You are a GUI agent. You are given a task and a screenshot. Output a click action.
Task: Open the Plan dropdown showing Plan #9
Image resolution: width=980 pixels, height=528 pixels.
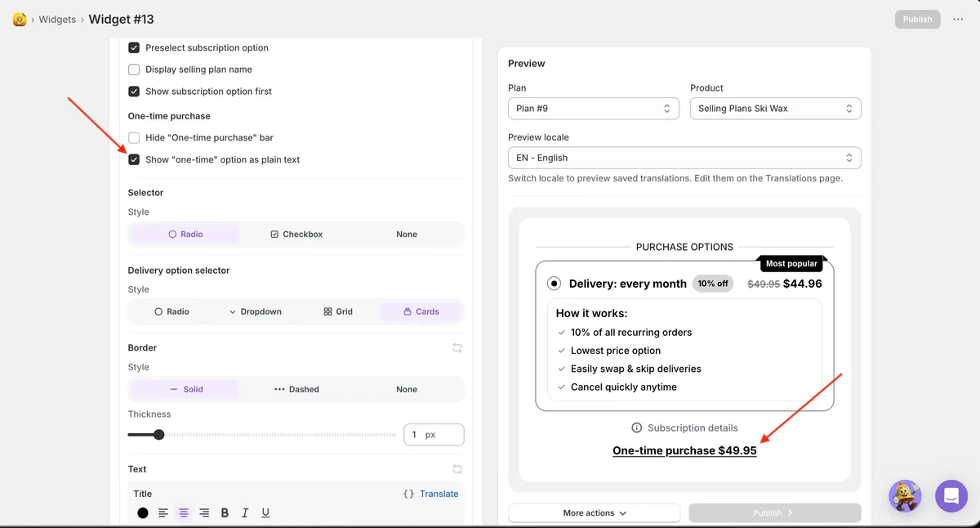point(594,108)
